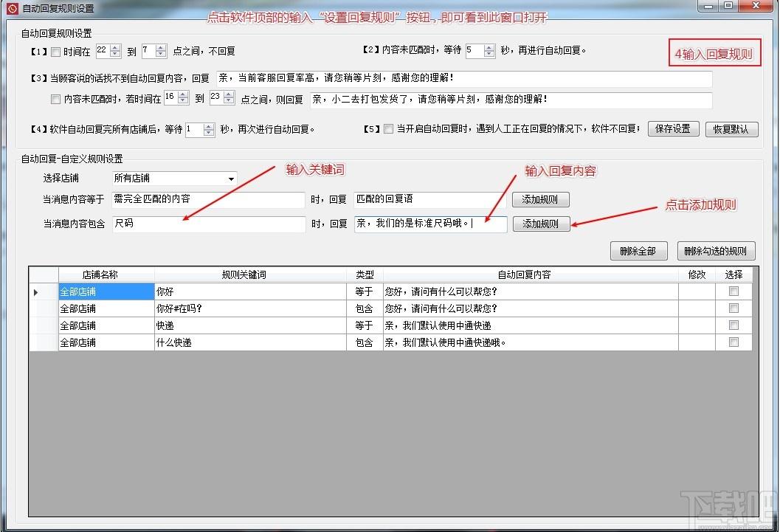This screenshot has width=780, height=532.
Task: Tick the select checkbox for the 快递 row
Action: pyautogui.click(x=734, y=325)
